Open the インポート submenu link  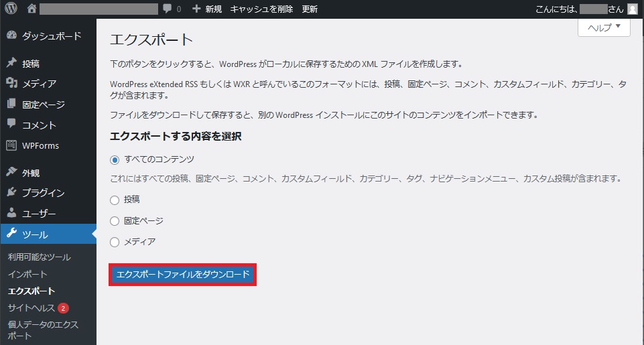pyautogui.click(x=27, y=274)
